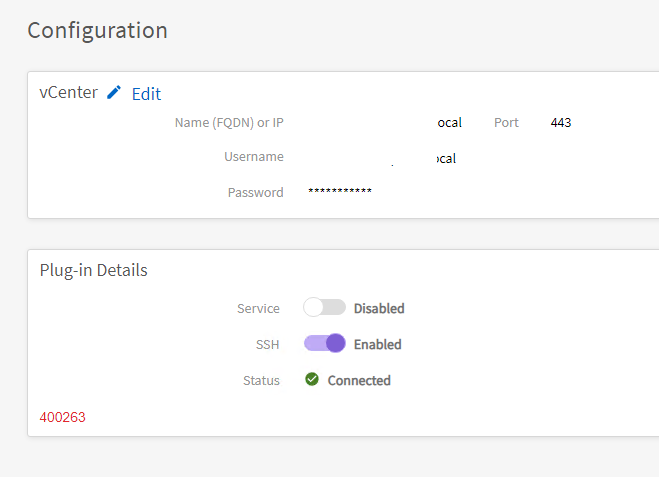Click the Disabled label next to Service
This screenshot has width=659, height=477.
379,308
